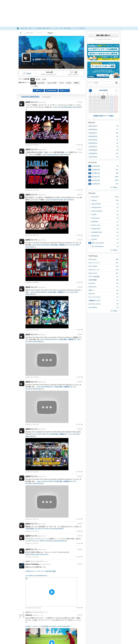Click 最新の情報に更新する button
This screenshot has width=138, height=644.
click(x=103, y=36)
